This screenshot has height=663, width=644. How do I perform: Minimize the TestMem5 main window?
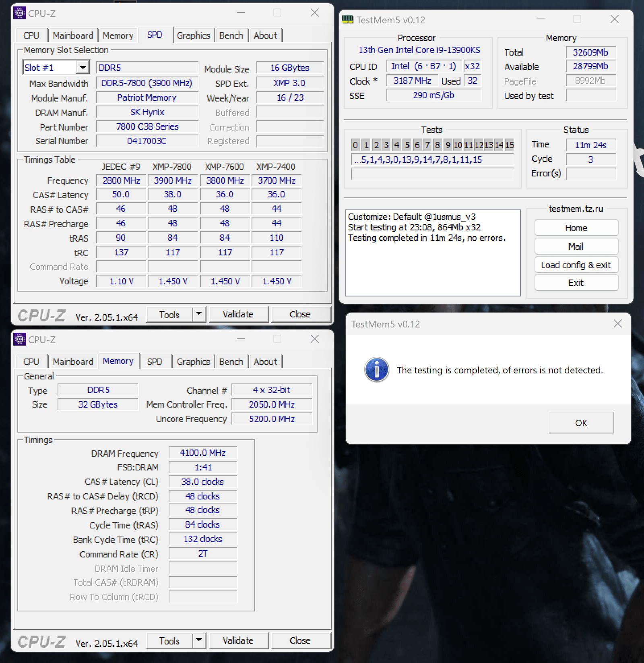[x=541, y=19]
